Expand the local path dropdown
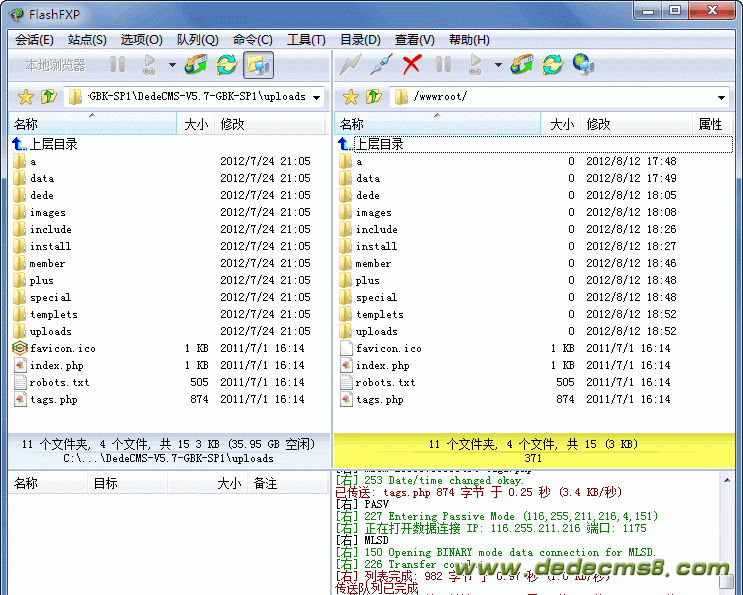The image size is (743, 595). click(316, 97)
